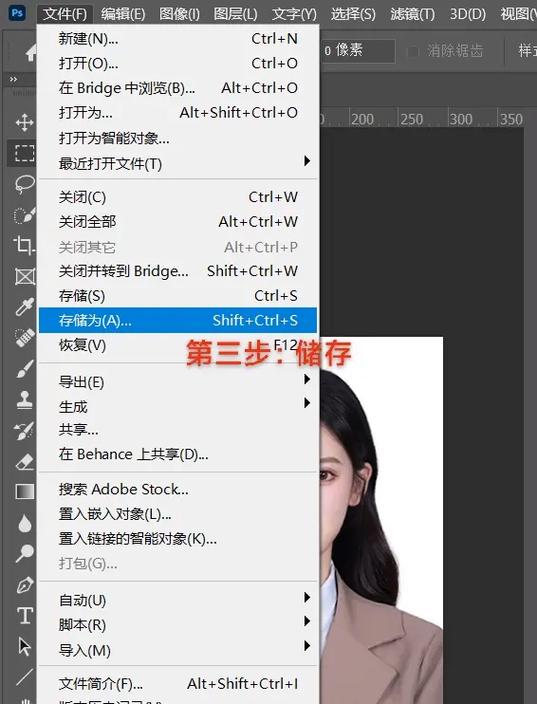The width and height of the screenshot is (537, 704).
Task: Choose 置入嵌入对象(L)... entry
Action: tap(178, 514)
